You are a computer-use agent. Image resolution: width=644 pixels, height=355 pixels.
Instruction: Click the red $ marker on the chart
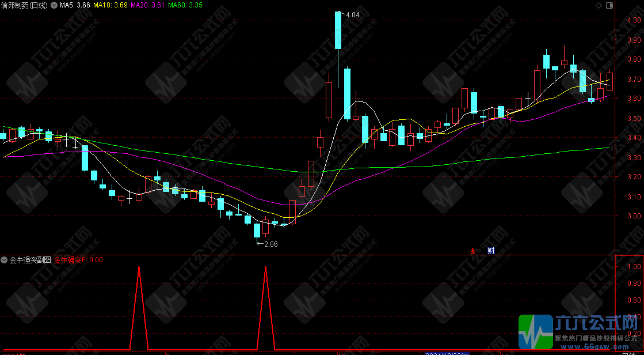473,251
